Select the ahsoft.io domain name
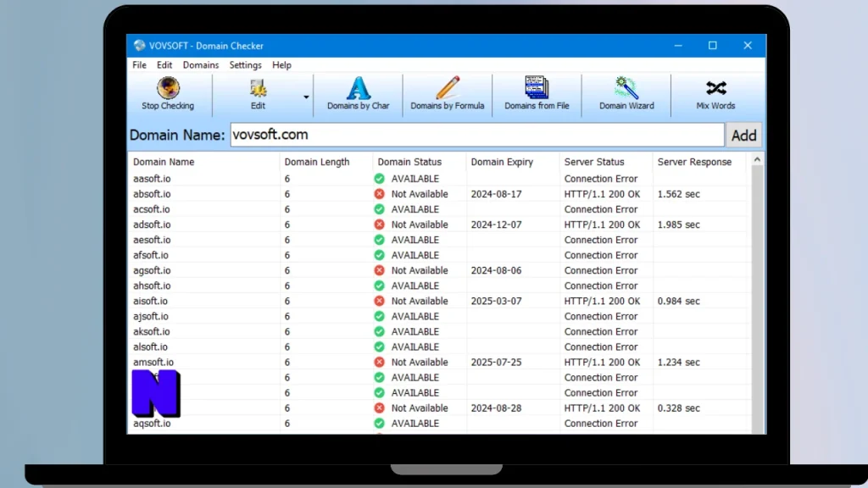The image size is (868, 488). pos(152,286)
